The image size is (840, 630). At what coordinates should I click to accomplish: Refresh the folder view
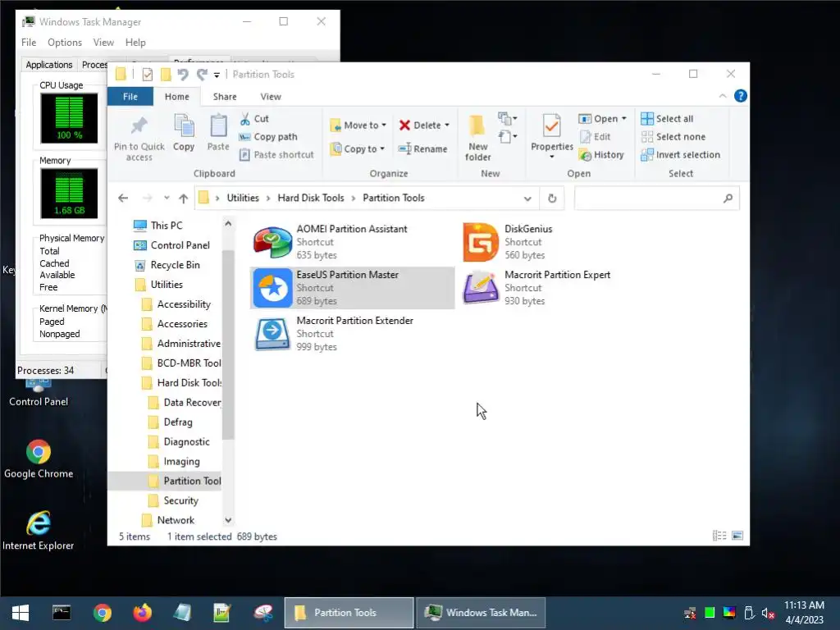tap(552, 199)
